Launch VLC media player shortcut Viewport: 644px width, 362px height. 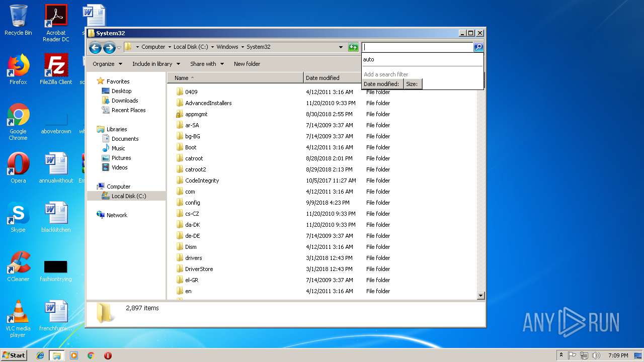[18, 319]
